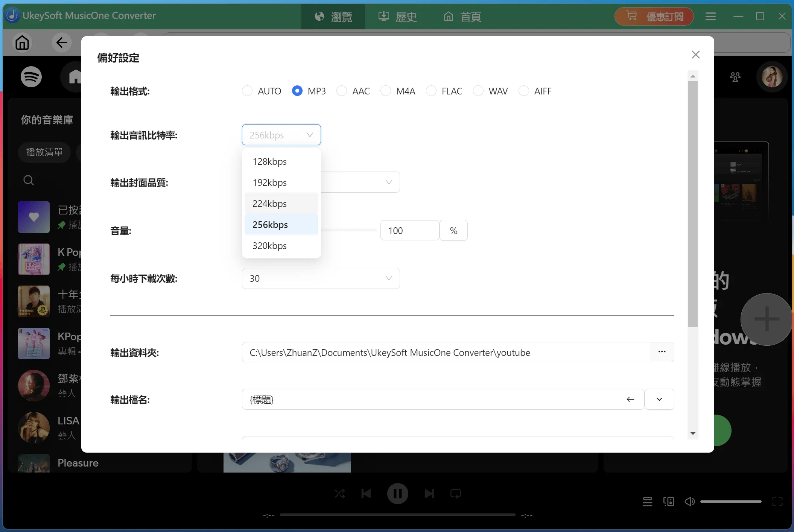Go to the 首頁 home tab
Image resolution: width=794 pixels, height=532 pixels.
pos(462,17)
